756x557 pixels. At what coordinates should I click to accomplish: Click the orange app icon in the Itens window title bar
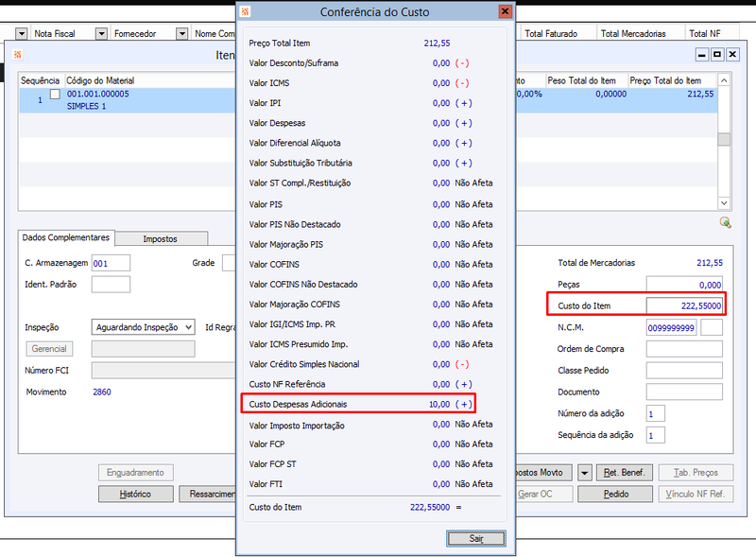[18, 55]
